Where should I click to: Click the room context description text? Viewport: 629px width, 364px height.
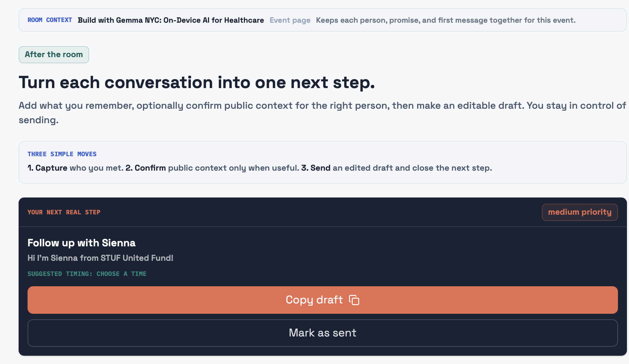pos(445,20)
